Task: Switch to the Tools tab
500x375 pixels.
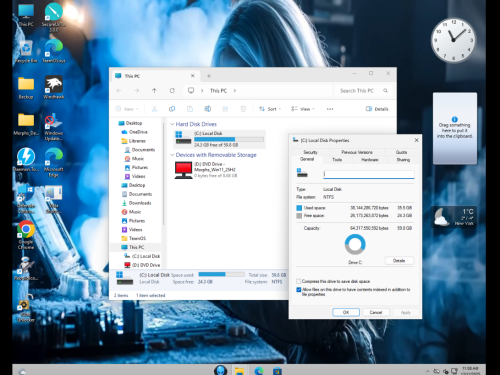Action: click(x=337, y=160)
